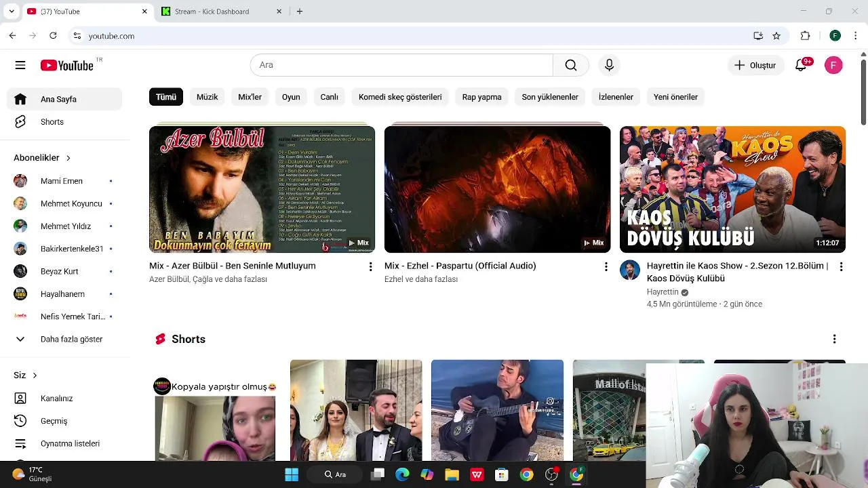The image size is (868, 488).
Task: Click the Hayrettin channel name link
Action: coord(663,292)
